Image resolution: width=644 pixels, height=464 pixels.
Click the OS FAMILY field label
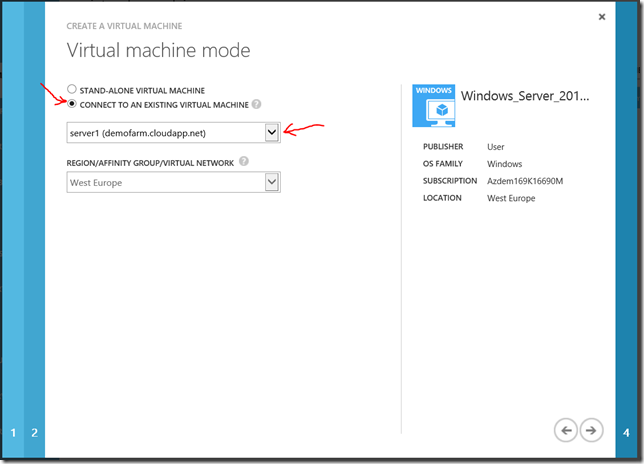click(443, 164)
